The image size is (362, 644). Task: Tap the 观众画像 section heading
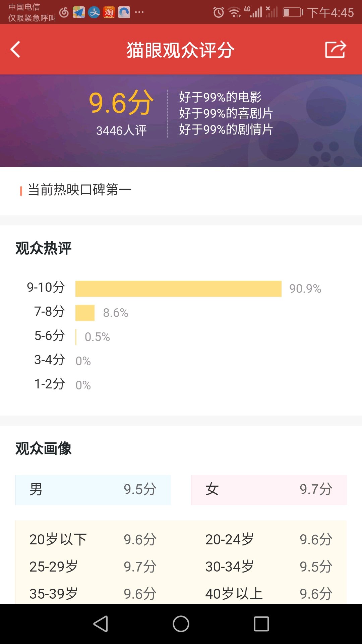point(44,449)
